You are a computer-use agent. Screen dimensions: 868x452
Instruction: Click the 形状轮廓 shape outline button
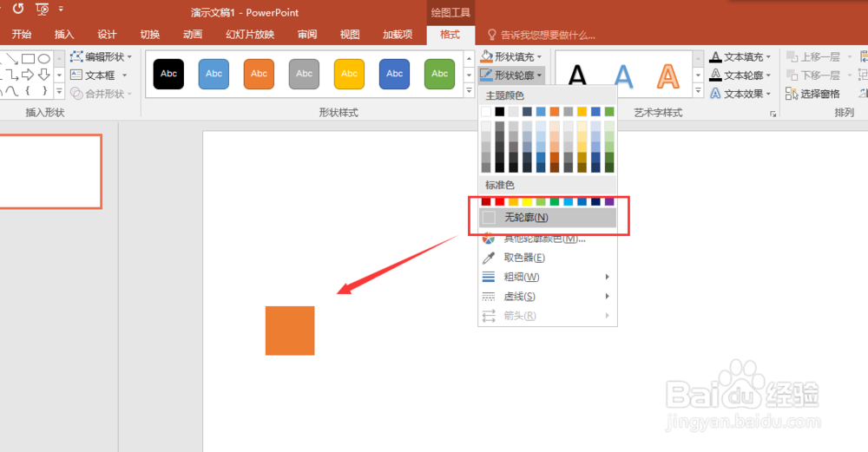(511, 75)
